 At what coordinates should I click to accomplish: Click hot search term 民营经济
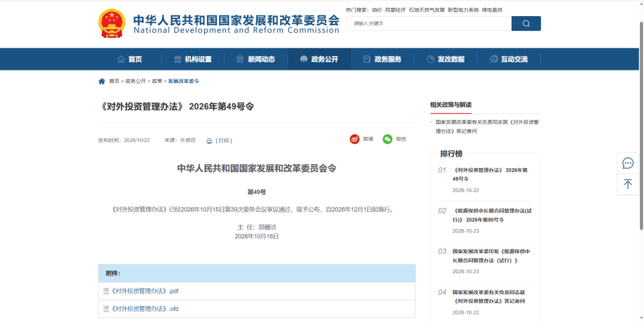click(x=395, y=10)
